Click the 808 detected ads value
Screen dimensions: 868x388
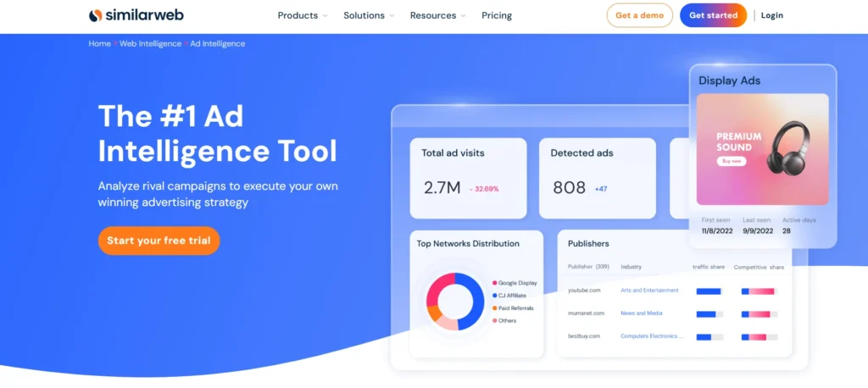click(569, 188)
